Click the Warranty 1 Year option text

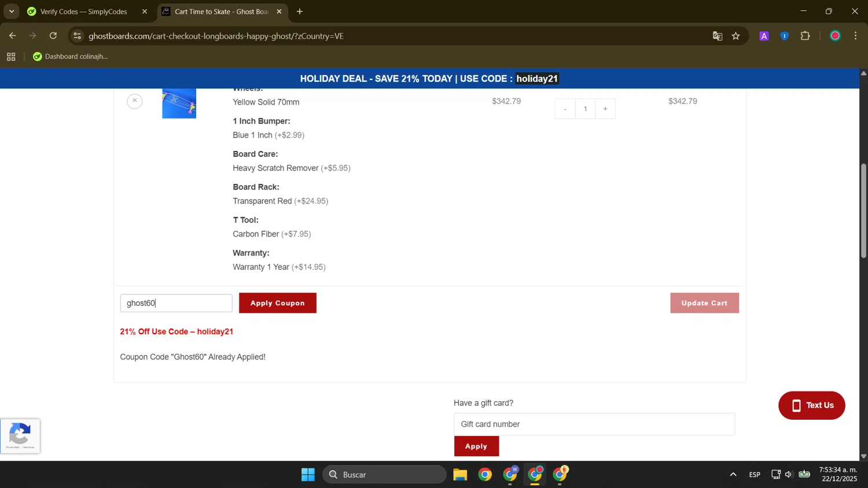279,267
